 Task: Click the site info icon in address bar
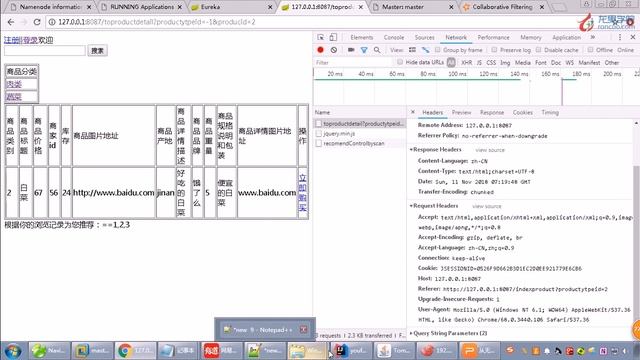point(52,22)
